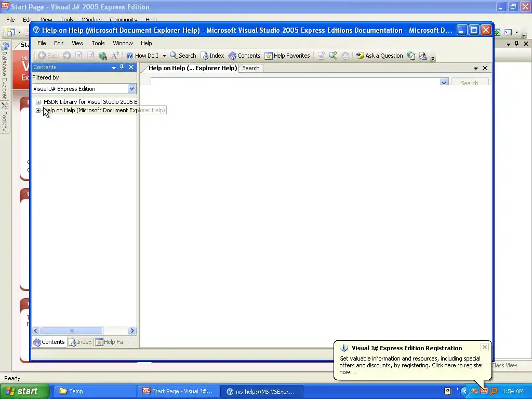
Task: Click the Save Search magnifier-plus icon
Action: 333,56
